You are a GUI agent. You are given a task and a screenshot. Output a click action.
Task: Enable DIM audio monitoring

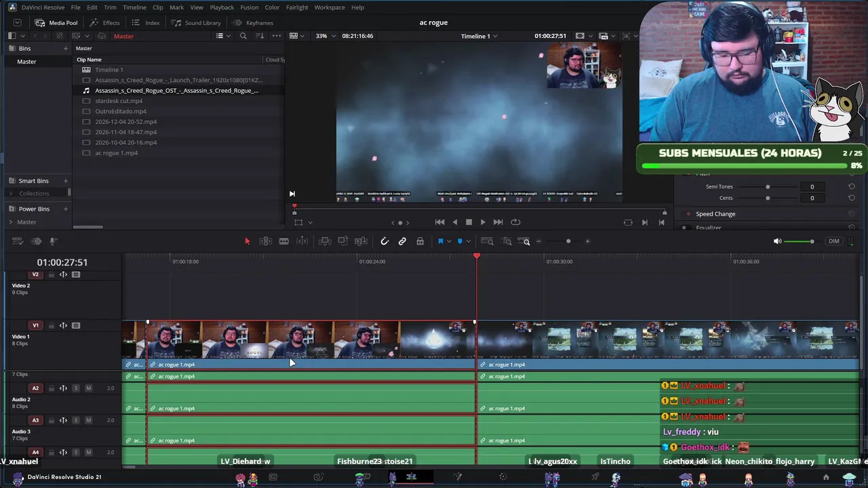tap(833, 241)
